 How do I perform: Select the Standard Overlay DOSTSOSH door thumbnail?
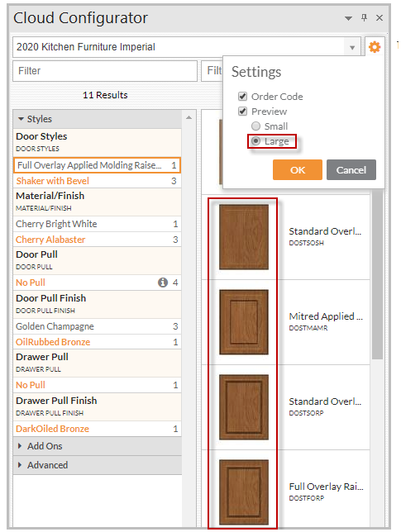(x=244, y=237)
